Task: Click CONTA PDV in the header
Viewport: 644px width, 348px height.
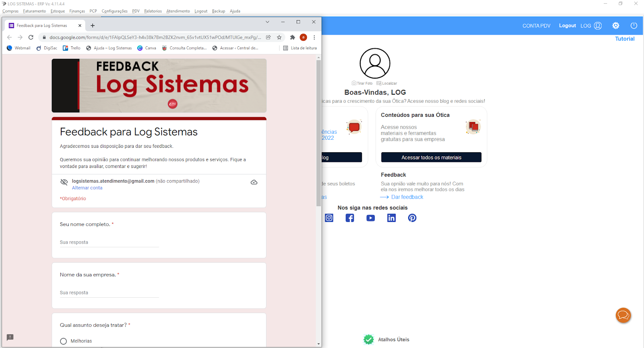Action: 536,26
